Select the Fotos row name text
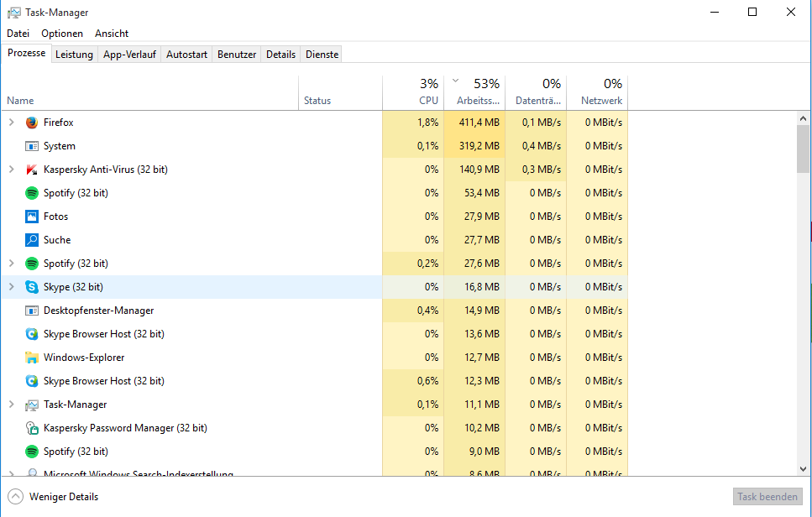 55,217
